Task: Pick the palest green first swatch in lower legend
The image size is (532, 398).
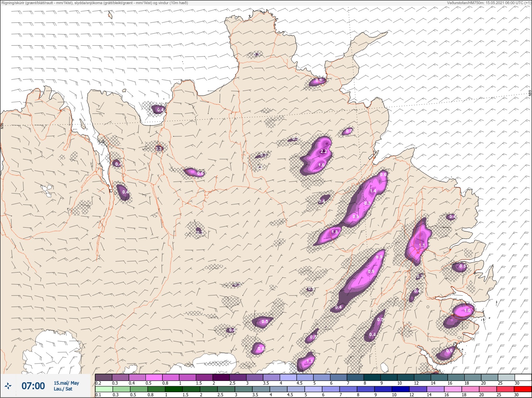Action: (x=103, y=389)
